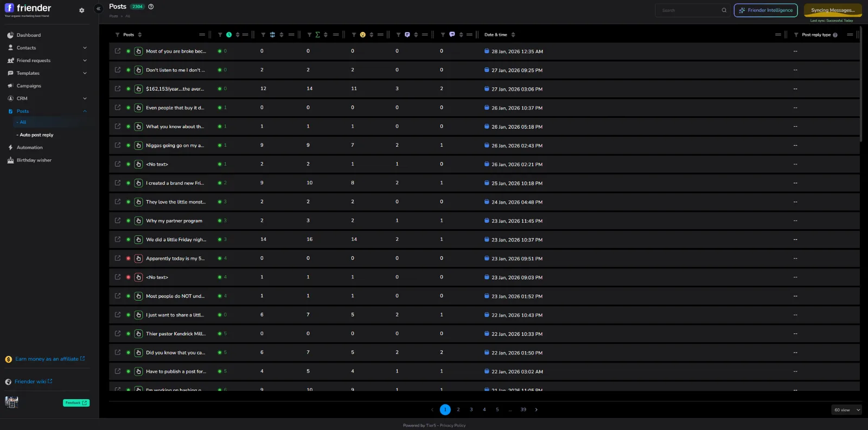This screenshot has width=868, height=430.
Task: Sort by Date & time column arrows
Action: coord(513,35)
